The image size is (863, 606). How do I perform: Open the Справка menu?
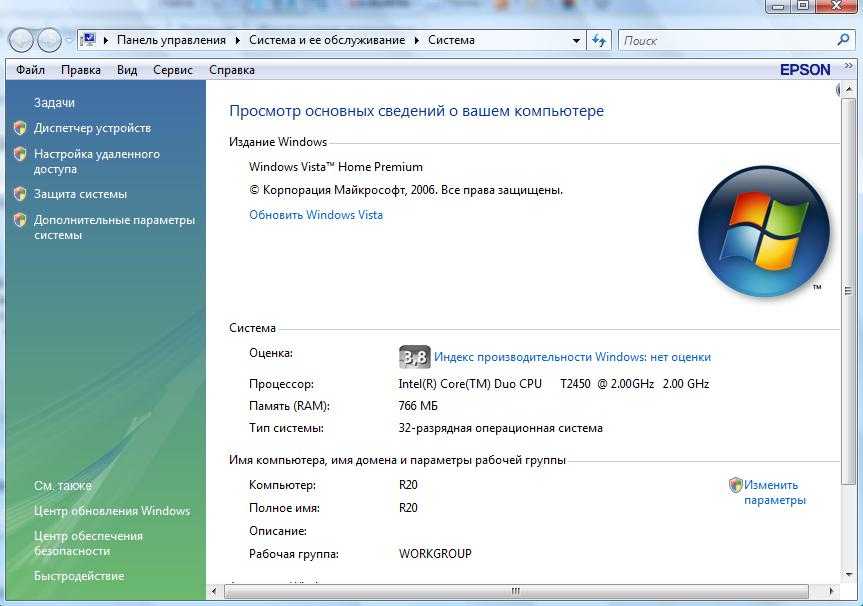(x=232, y=70)
